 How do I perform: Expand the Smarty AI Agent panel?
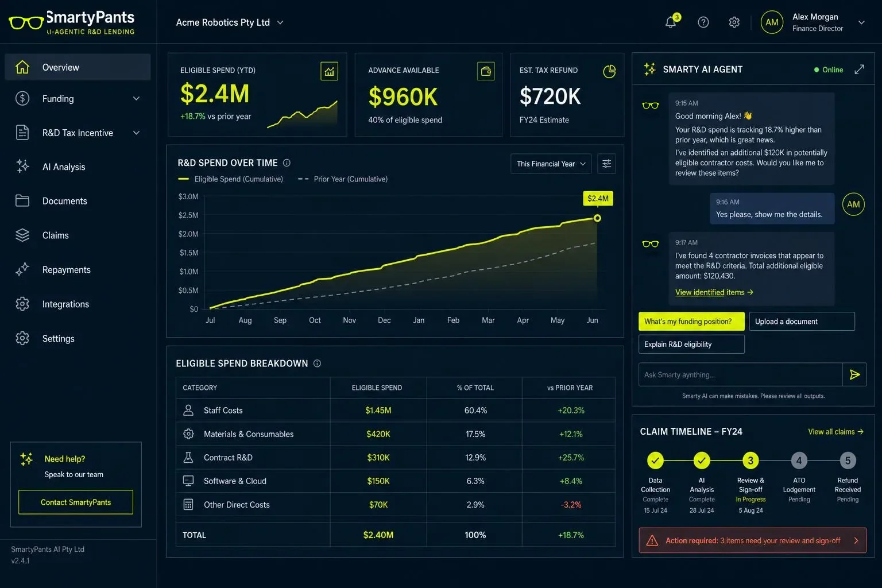(x=859, y=69)
